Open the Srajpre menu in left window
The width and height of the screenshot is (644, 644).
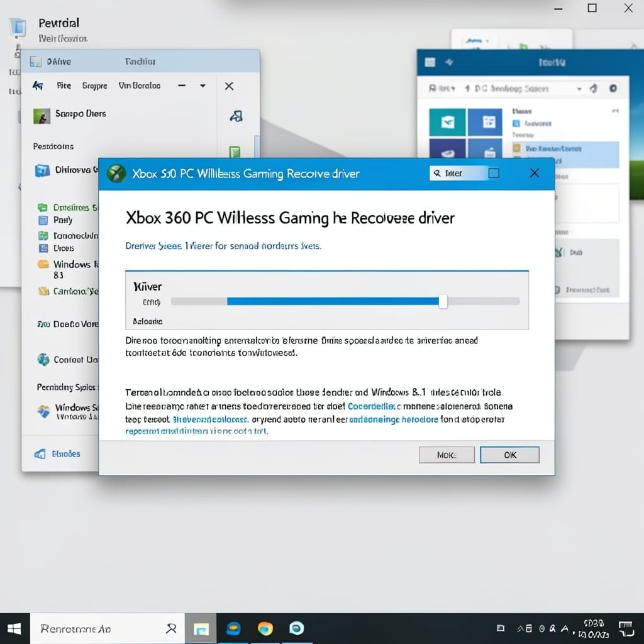[x=94, y=86]
